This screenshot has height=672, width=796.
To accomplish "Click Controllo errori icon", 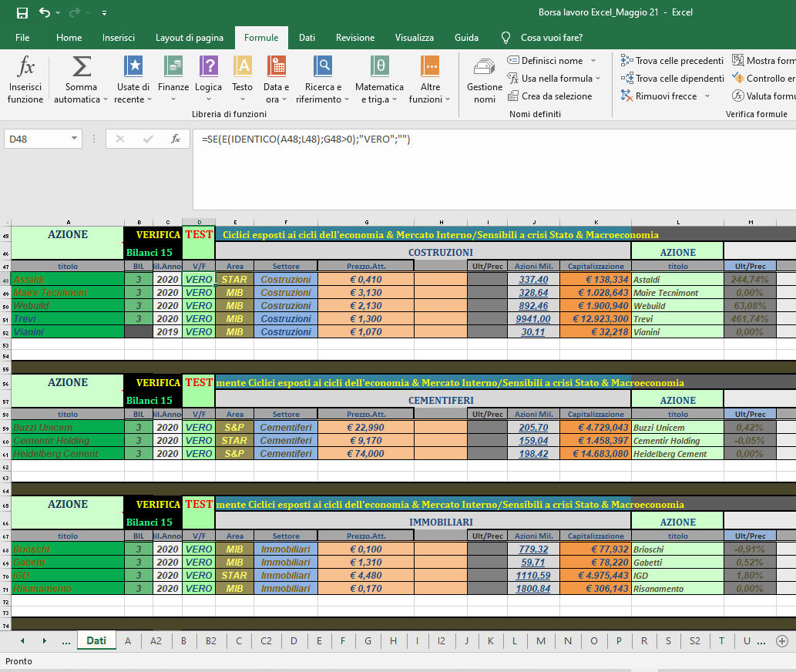I will click(x=737, y=78).
